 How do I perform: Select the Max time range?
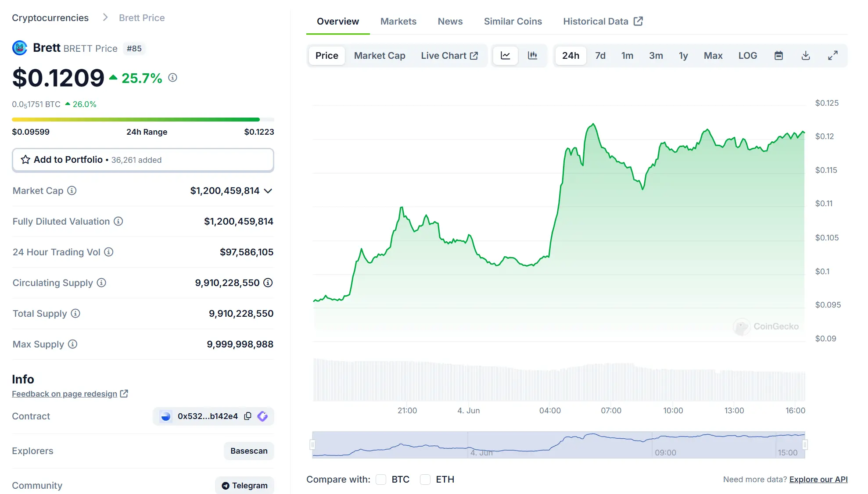click(x=713, y=55)
